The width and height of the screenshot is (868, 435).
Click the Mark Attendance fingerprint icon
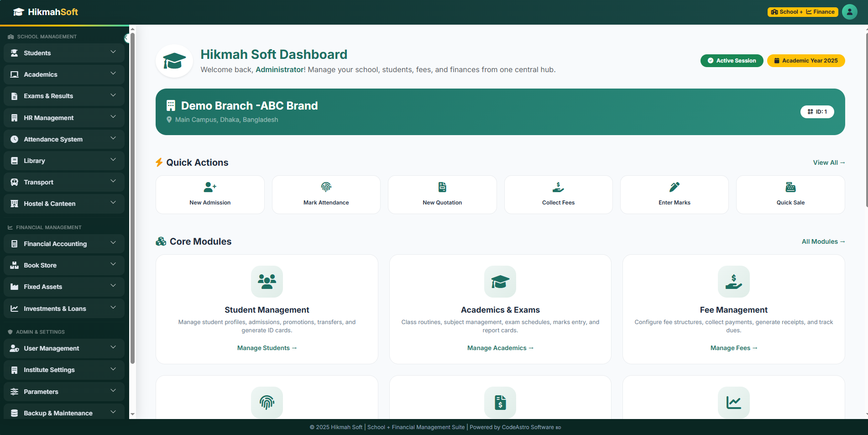coord(326,187)
